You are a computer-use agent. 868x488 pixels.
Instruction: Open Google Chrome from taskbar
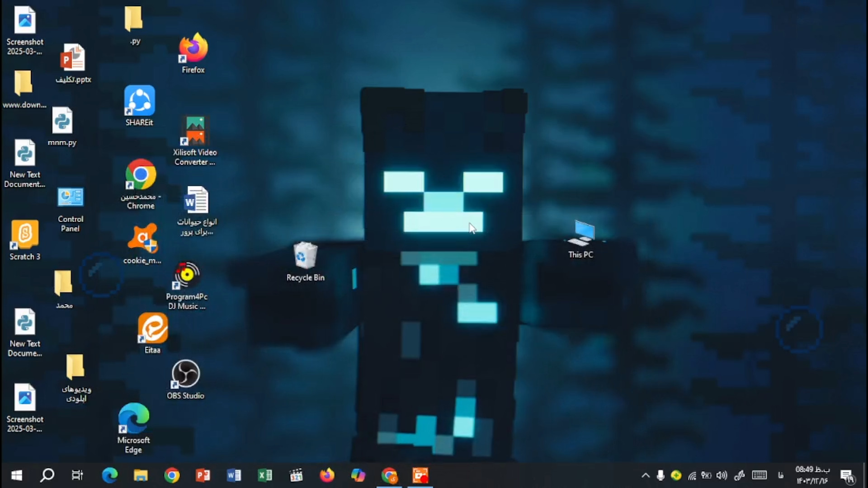[x=172, y=475]
